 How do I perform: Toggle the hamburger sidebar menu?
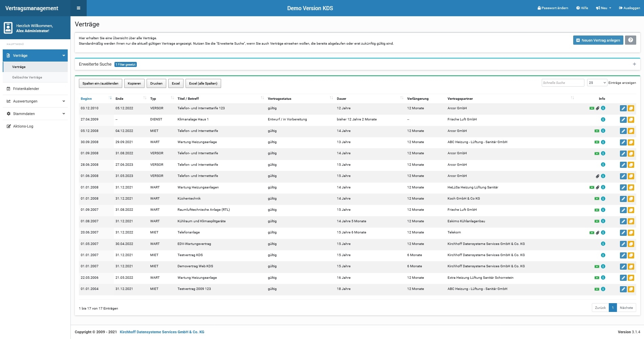click(79, 8)
